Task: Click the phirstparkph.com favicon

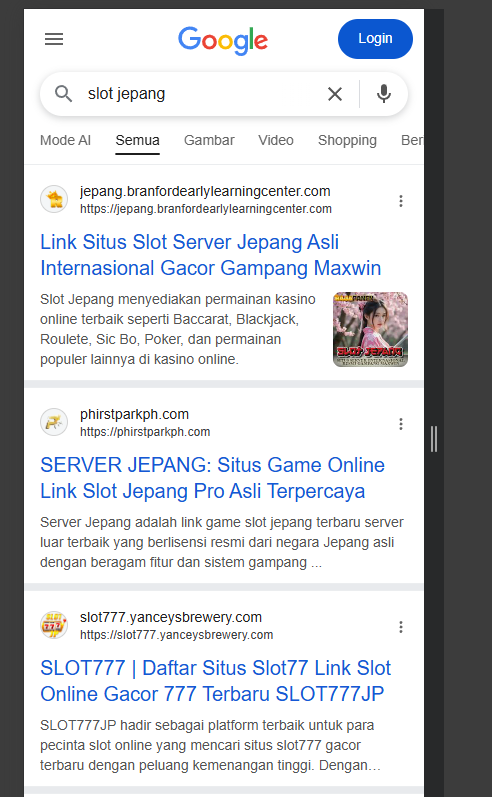Action: tap(54, 422)
